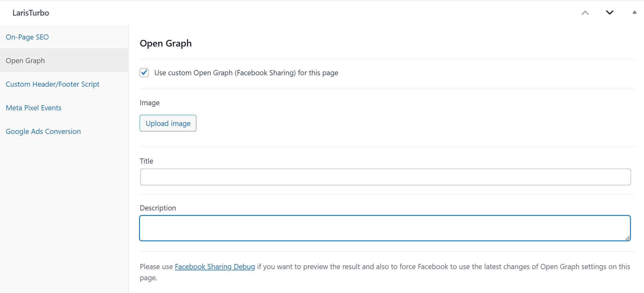Screen dimensions: 644x293
Task: Open the On-Page SEO tab
Action: pos(27,37)
